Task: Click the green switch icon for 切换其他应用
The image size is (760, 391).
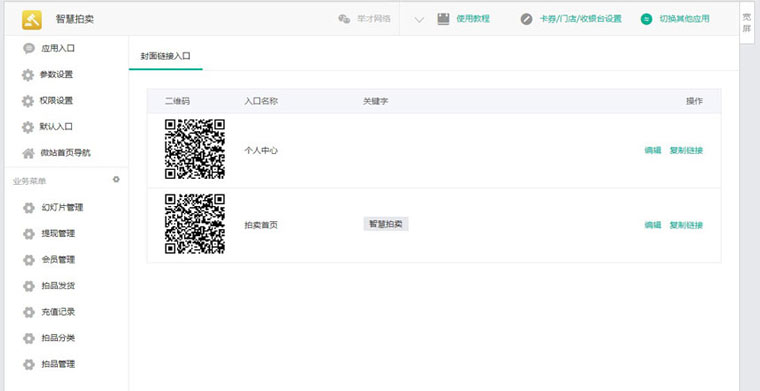Action: pyautogui.click(x=646, y=19)
